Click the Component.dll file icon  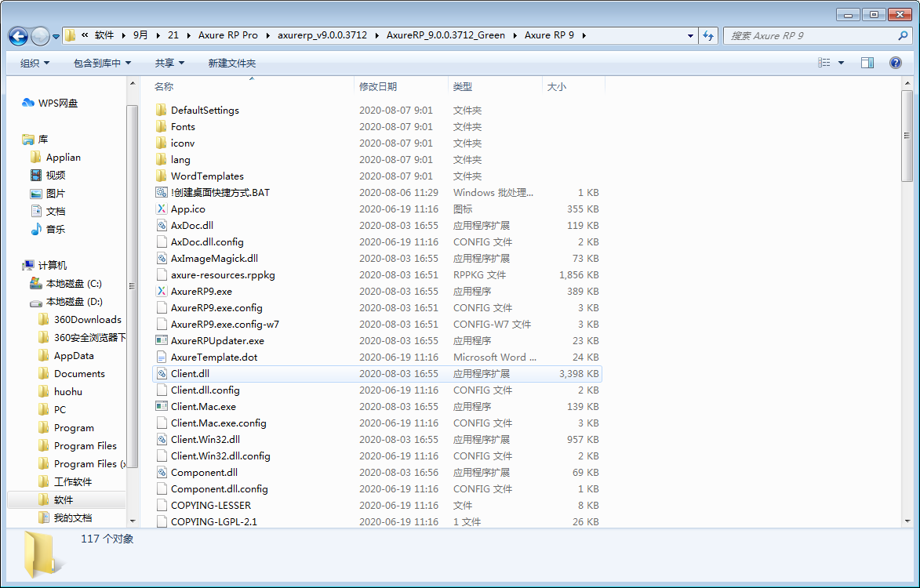pos(162,472)
